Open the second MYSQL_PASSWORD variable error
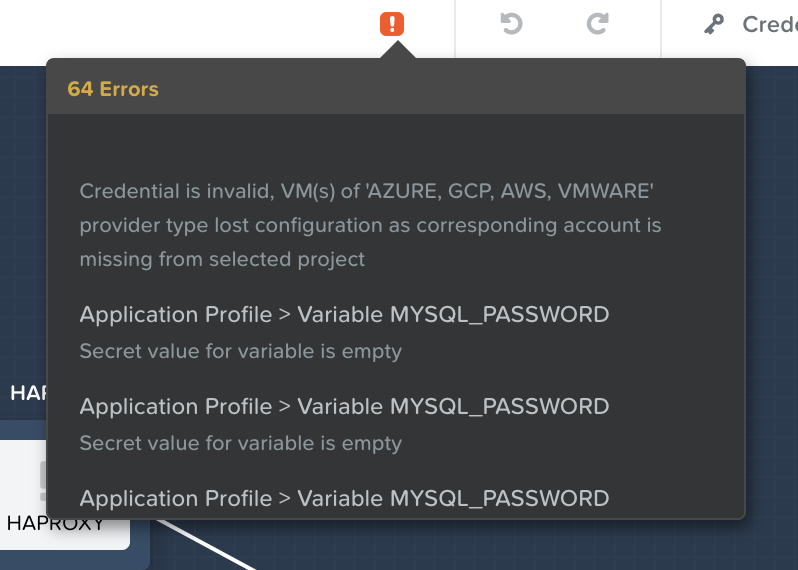This screenshot has width=798, height=570. tap(345, 407)
